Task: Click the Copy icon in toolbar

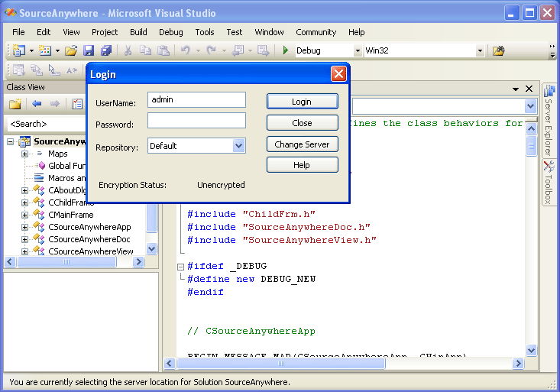Action: pos(145,50)
